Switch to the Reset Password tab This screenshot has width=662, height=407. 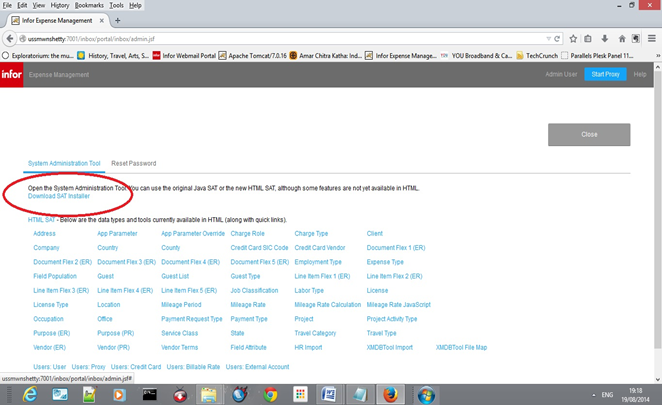click(x=133, y=163)
